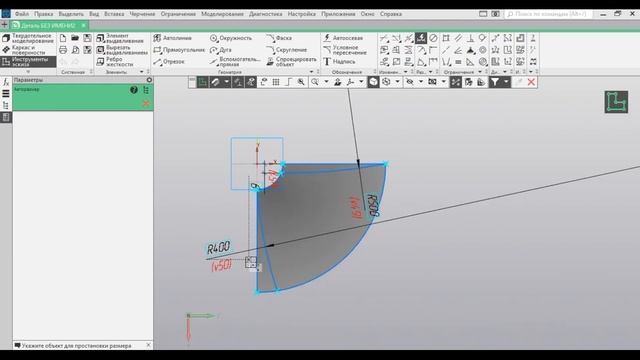Expand the Геометрия panel group arrow
This screenshot has height=360, width=640.
click(x=311, y=72)
